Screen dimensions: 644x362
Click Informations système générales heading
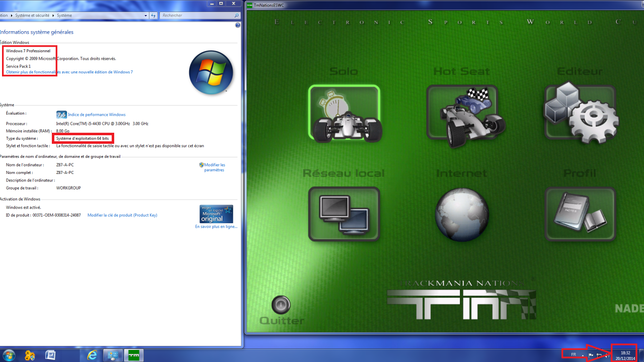(37, 32)
